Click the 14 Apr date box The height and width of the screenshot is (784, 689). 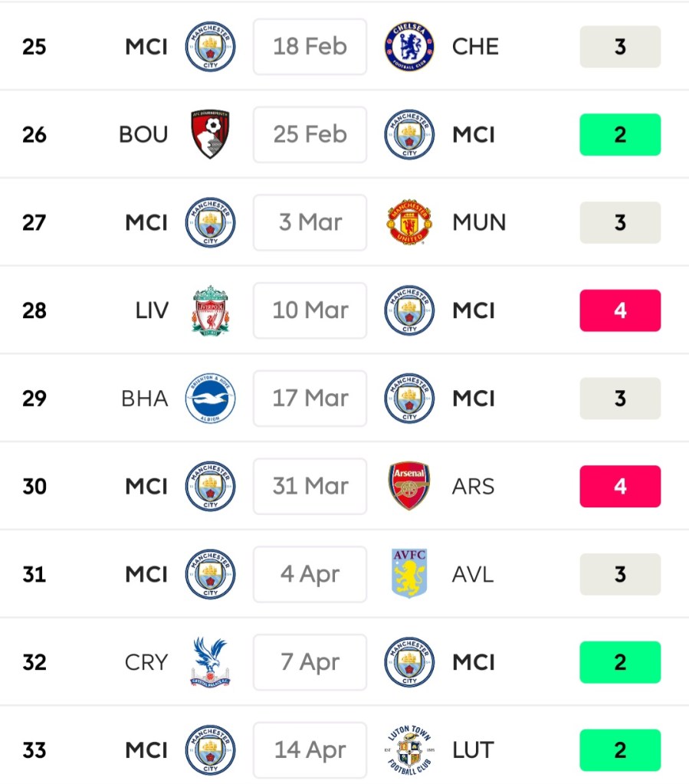pos(310,750)
